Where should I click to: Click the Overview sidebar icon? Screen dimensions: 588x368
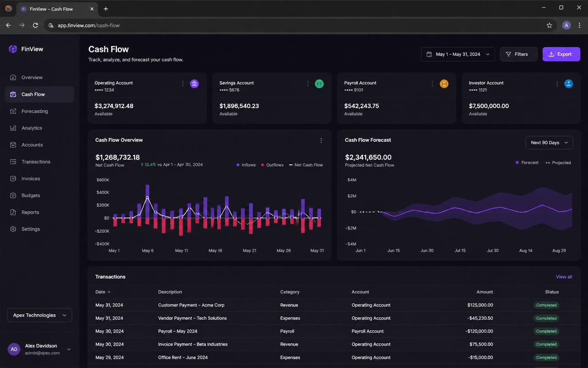(x=13, y=77)
